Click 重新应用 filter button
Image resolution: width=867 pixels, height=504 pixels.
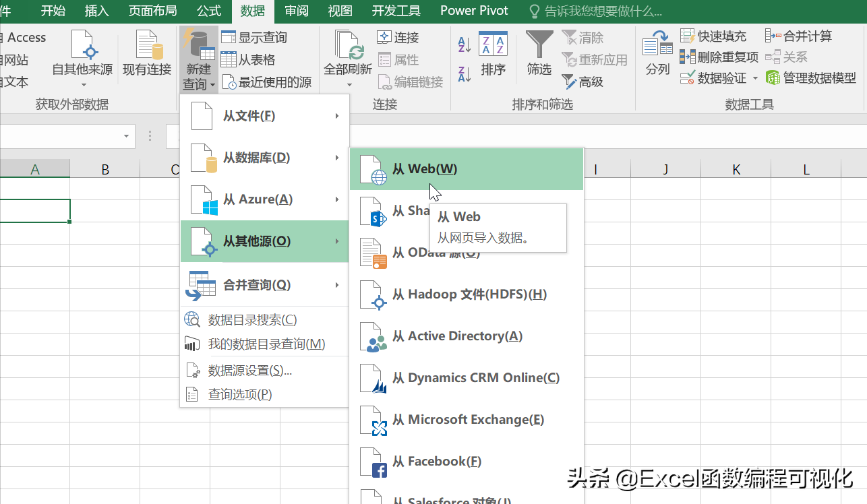pos(594,60)
